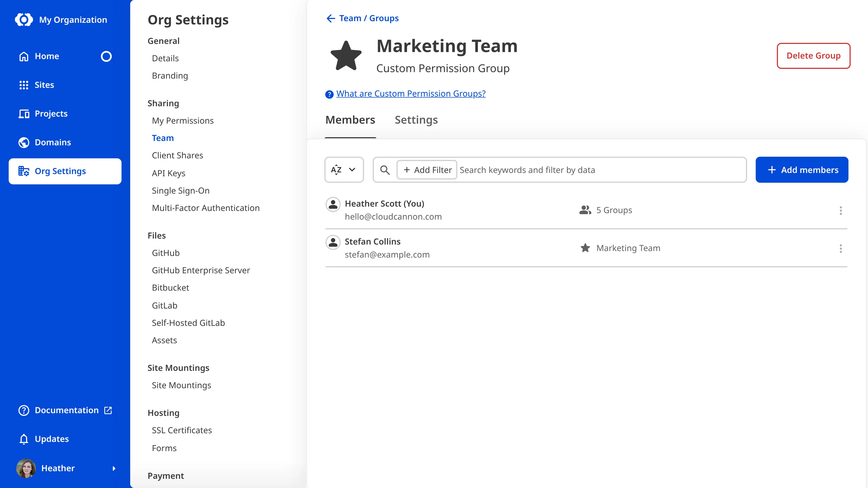Screen dimensions: 868x488
Task: Switch to the Members tab
Action: (350, 120)
